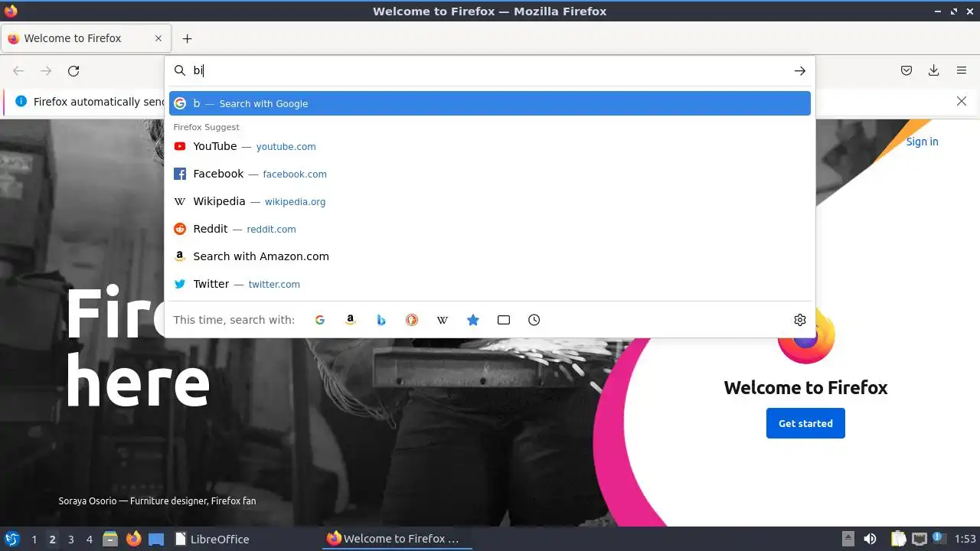Choose the Wikipedia suggestion row
This screenshot has height=551, width=980.
[490, 201]
